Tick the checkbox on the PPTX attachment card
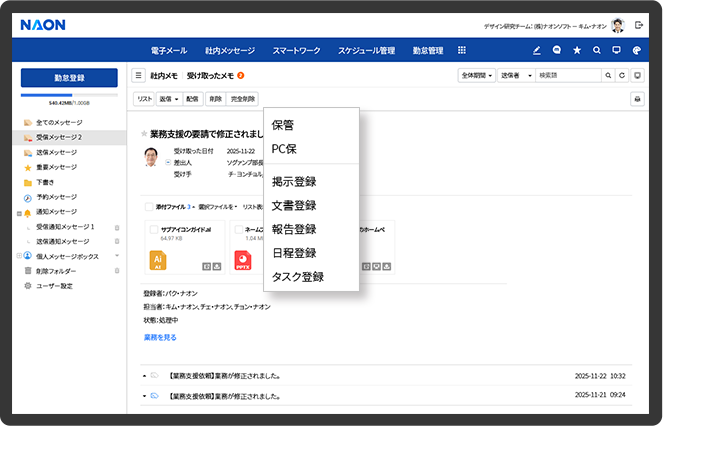Image resolution: width=710 pixels, height=460 pixels. coord(239,229)
